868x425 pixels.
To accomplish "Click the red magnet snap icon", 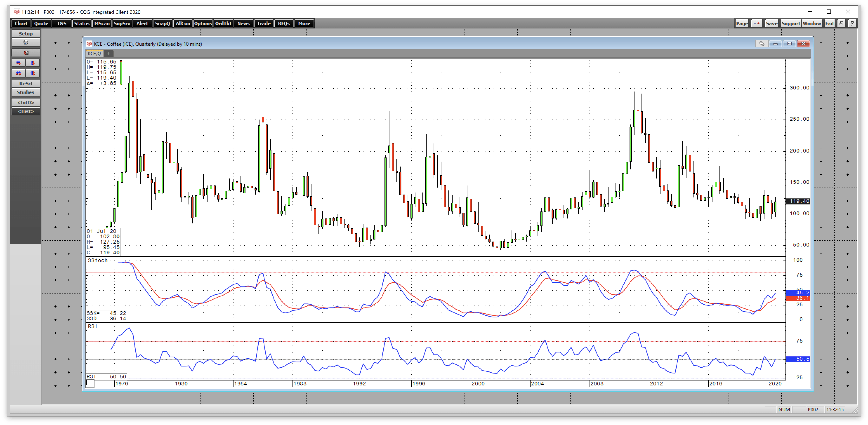I will pos(26,53).
